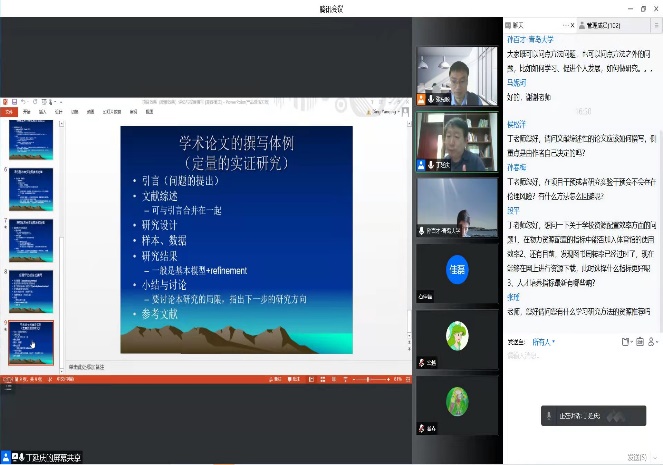Image resolution: width=663 pixels, height=465 pixels.
Task: Click the microphone icon on top video tile
Action: point(429,99)
